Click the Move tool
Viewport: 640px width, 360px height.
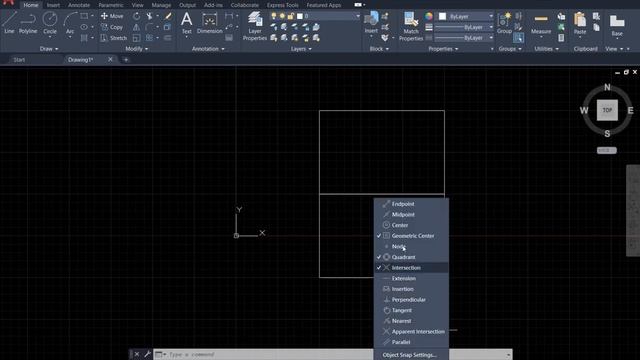pyautogui.click(x=112, y=16)
